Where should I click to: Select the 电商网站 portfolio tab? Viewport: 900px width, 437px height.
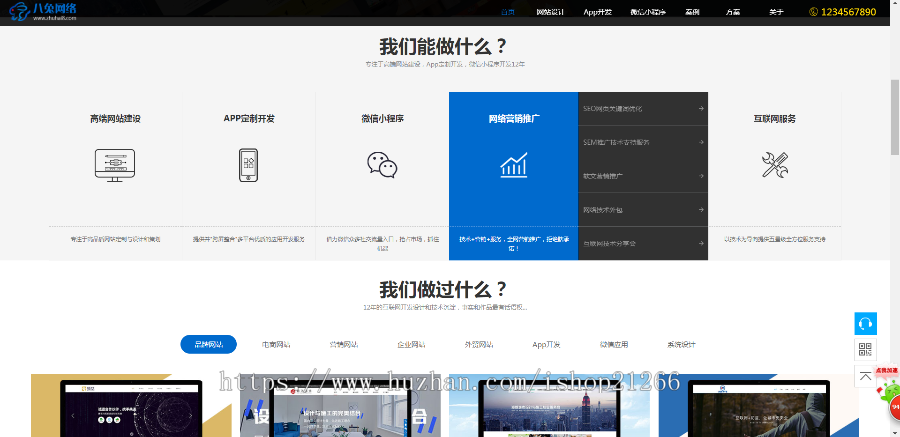coord(276,345)
